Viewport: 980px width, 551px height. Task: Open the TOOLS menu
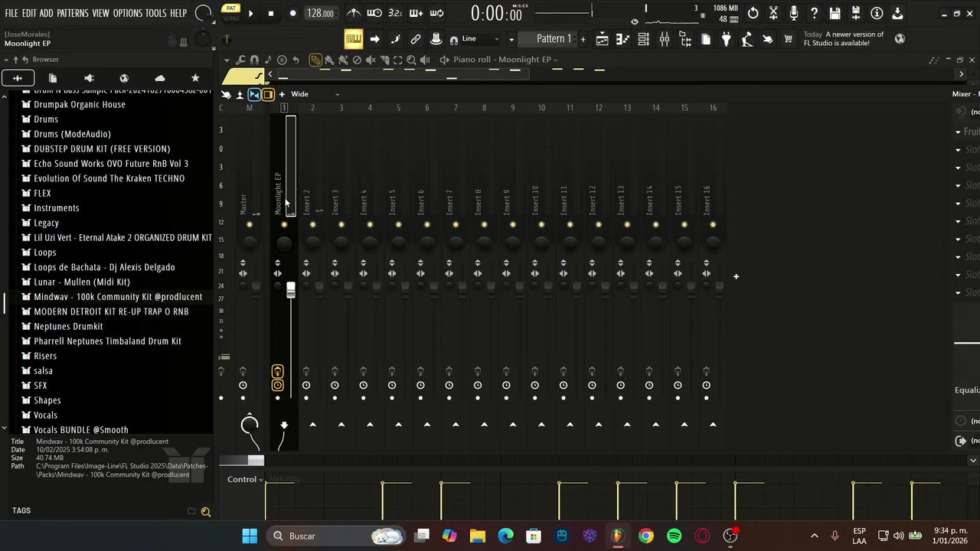click(156, 13)
